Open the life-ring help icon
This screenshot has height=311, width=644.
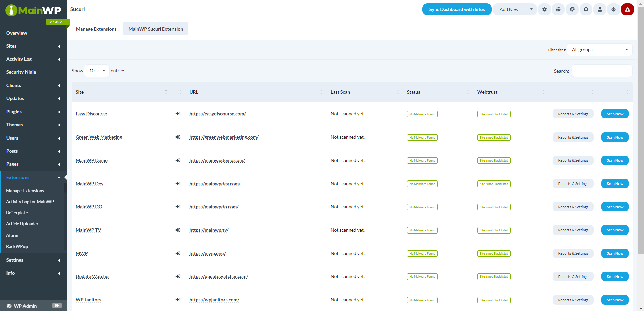click(572, 9)
